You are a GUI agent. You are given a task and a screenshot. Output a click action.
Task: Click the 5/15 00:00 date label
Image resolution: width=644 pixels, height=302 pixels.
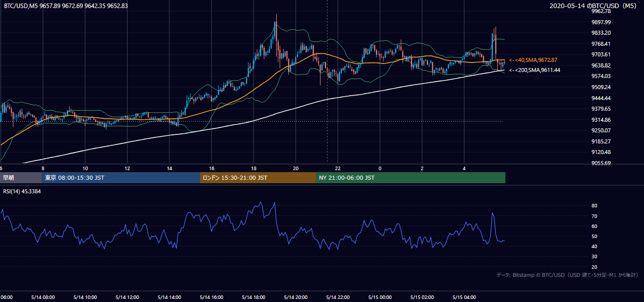380,297
